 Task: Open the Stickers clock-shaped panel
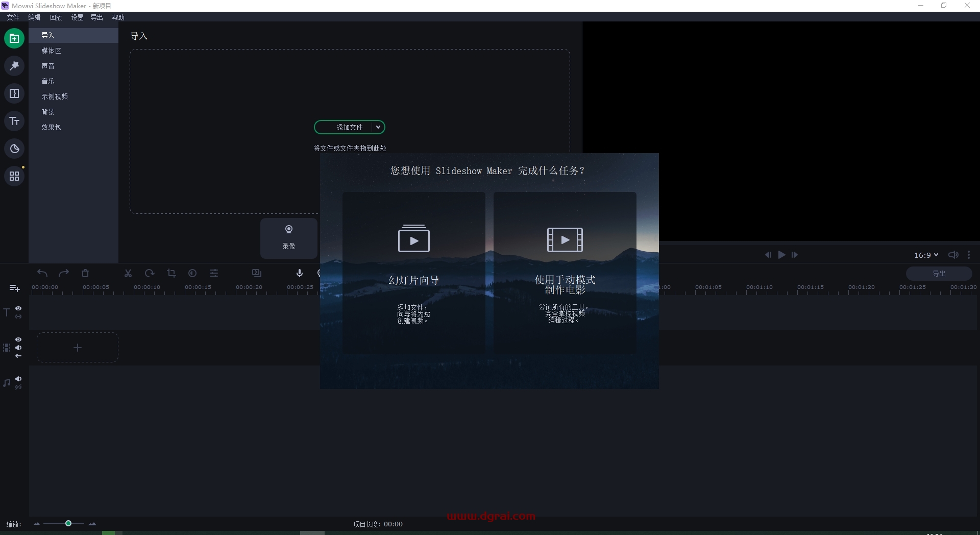(14, 149)
